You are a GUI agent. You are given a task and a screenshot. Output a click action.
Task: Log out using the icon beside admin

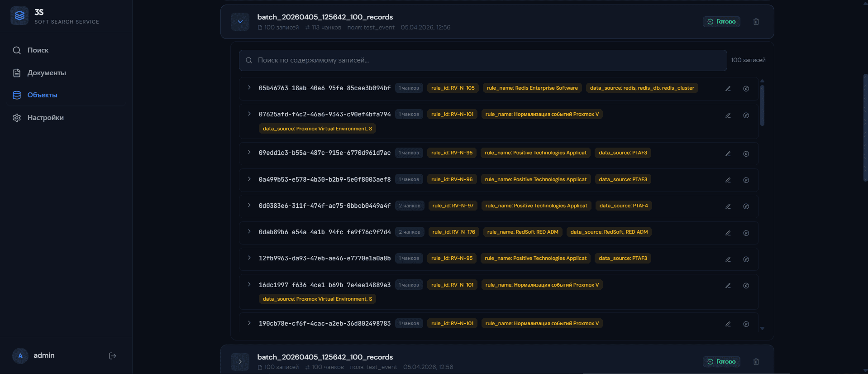click(x=113, y=356)
